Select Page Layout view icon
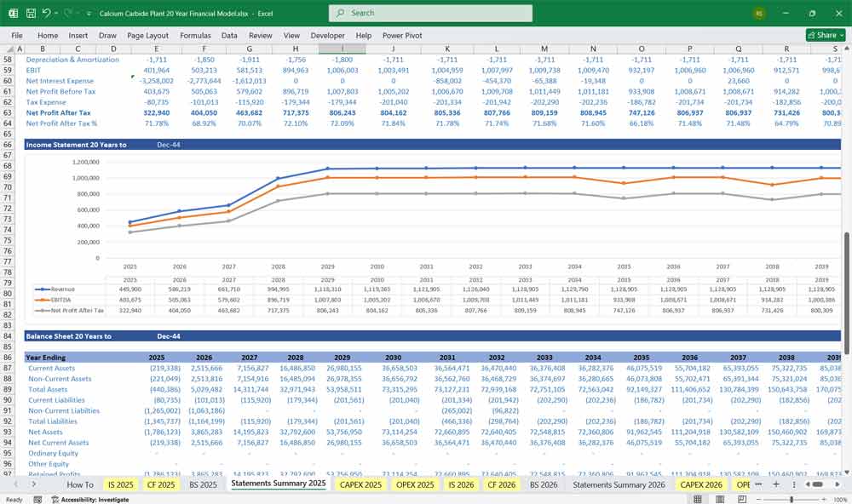The image size is (852, 504). [x=720, y=498]
